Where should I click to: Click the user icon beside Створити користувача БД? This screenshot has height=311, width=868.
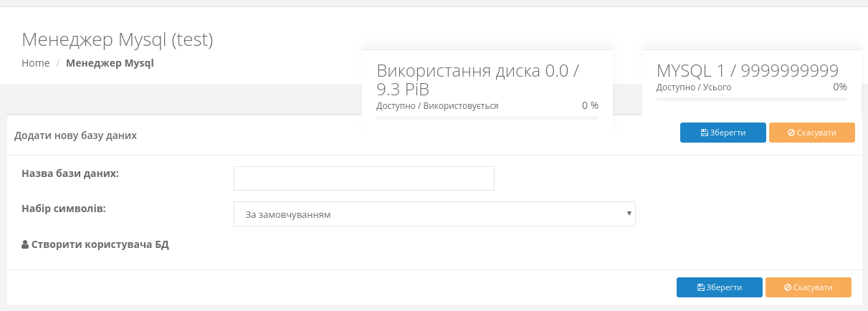point(25,245)
